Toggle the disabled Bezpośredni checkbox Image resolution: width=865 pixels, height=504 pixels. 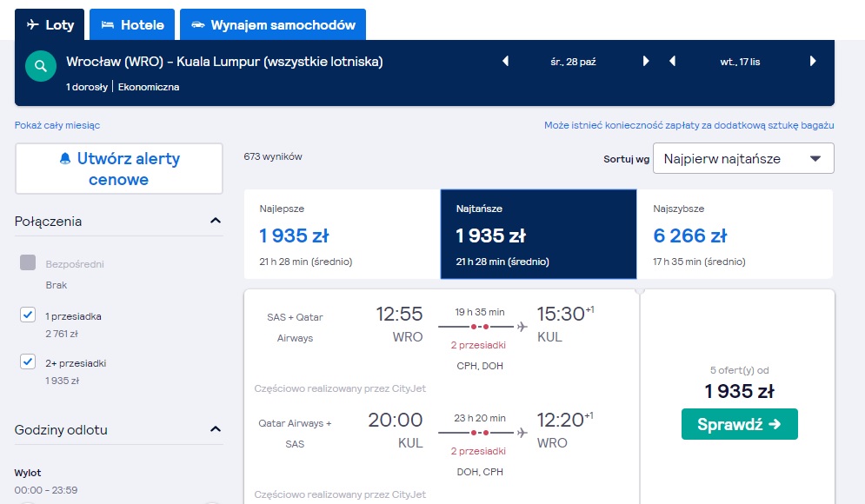(28, 262)
